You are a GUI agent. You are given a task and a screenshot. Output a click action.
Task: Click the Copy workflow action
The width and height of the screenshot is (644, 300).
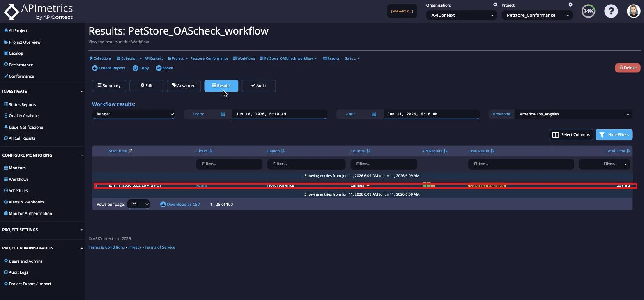tap(140, 68)
